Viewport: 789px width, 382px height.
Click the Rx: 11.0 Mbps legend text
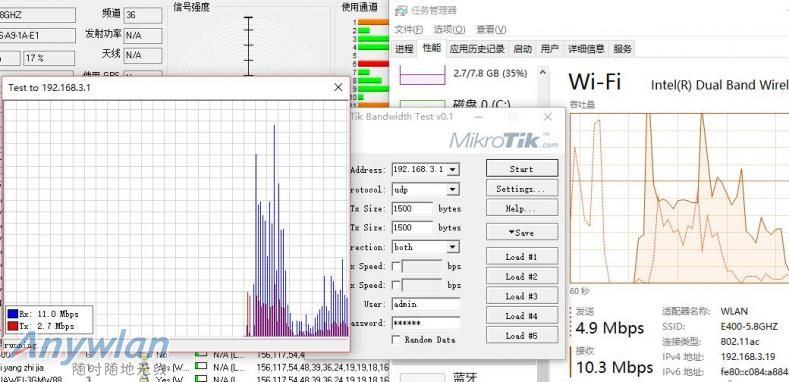pyautogui.click(x=49, y=315)
